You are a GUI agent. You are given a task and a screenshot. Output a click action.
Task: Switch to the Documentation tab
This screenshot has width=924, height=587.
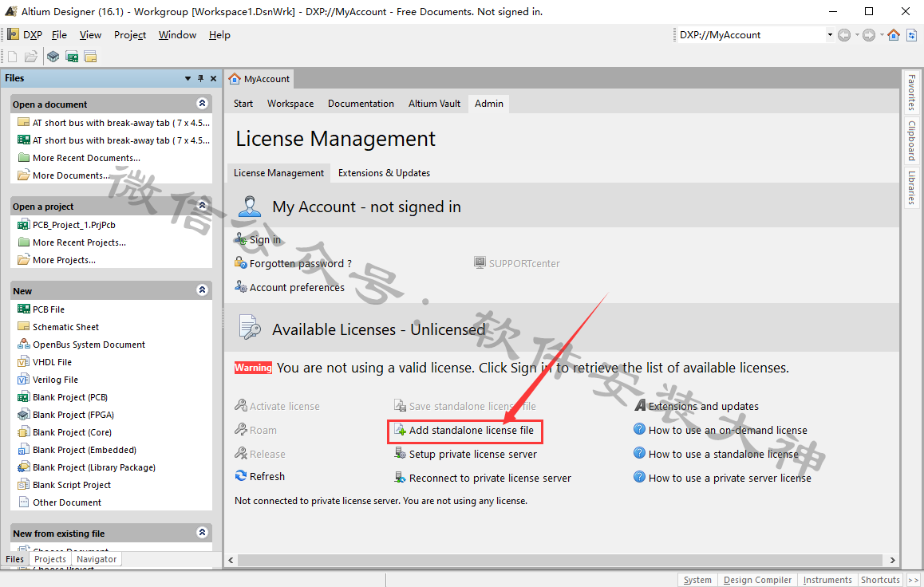tap(361, 104)
